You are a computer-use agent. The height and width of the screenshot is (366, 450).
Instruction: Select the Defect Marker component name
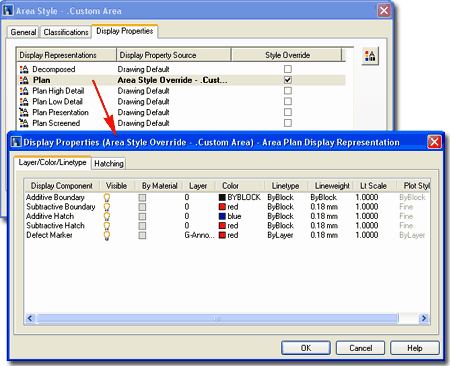click(49, 235)
